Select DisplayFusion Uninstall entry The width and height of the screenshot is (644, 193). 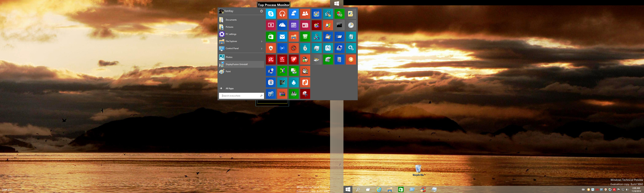point(236,64)
